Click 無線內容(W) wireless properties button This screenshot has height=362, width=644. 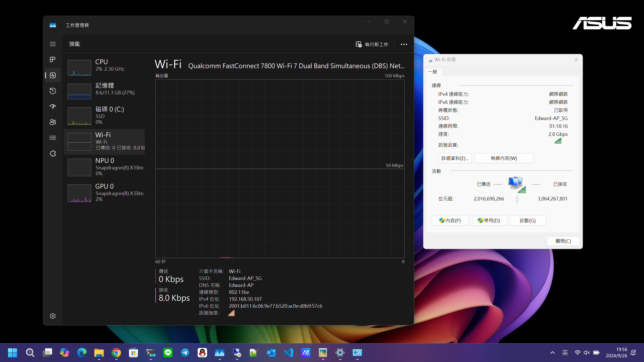[504, 158]
